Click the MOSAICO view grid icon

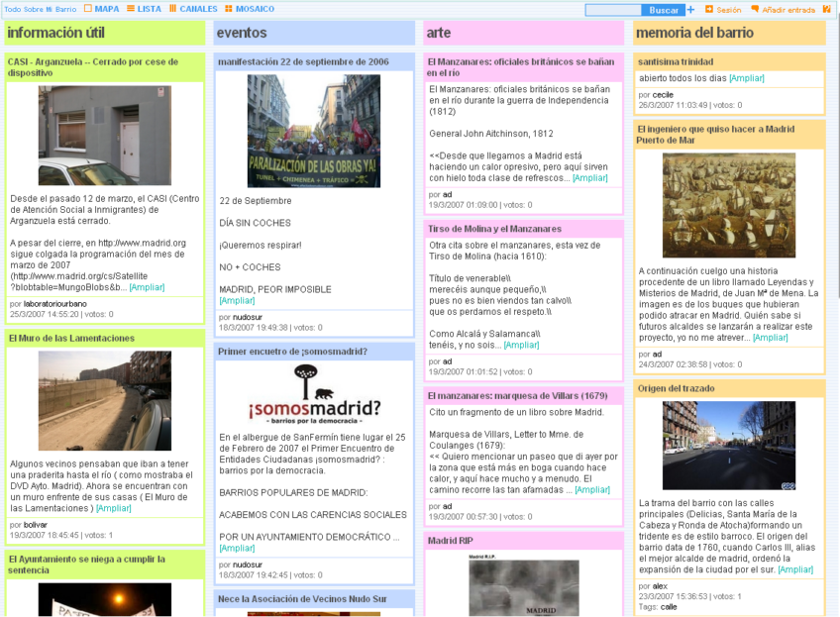(229, 9)
